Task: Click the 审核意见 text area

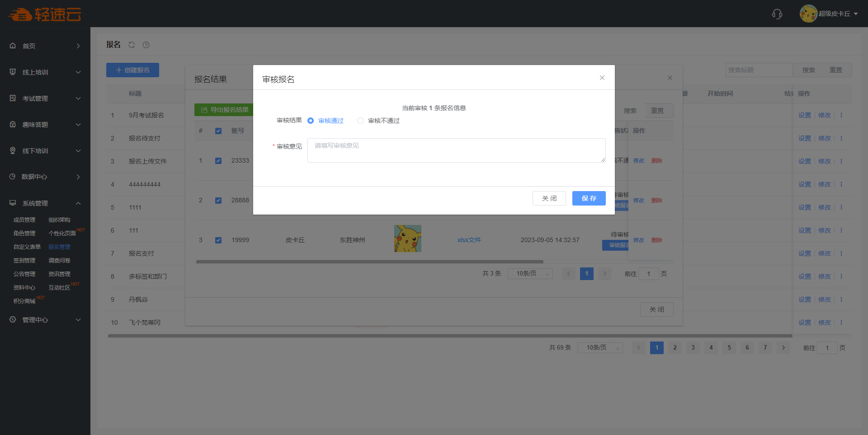Action: click(456, 150)
